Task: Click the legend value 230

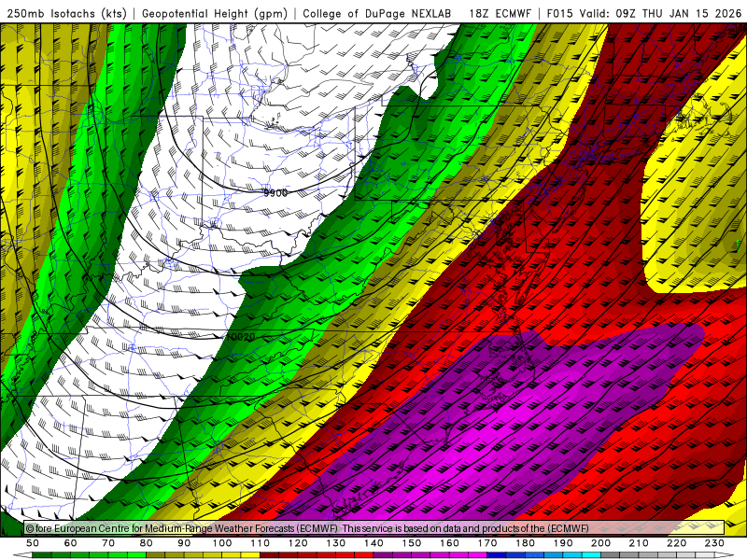Action: tap(714, 543)
